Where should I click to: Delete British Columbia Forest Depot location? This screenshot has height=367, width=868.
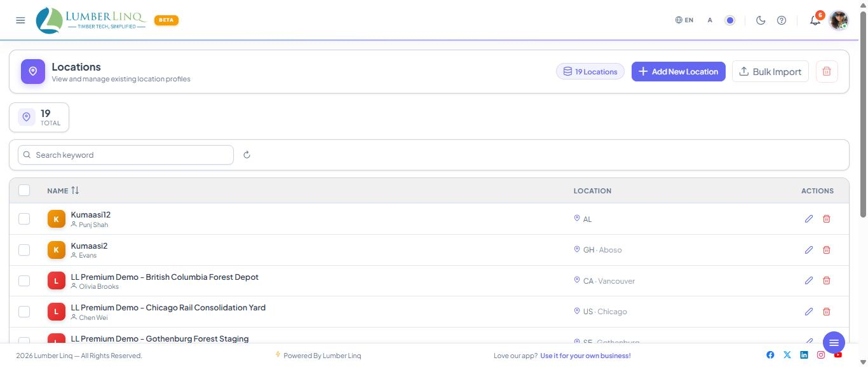click(827, 280)
